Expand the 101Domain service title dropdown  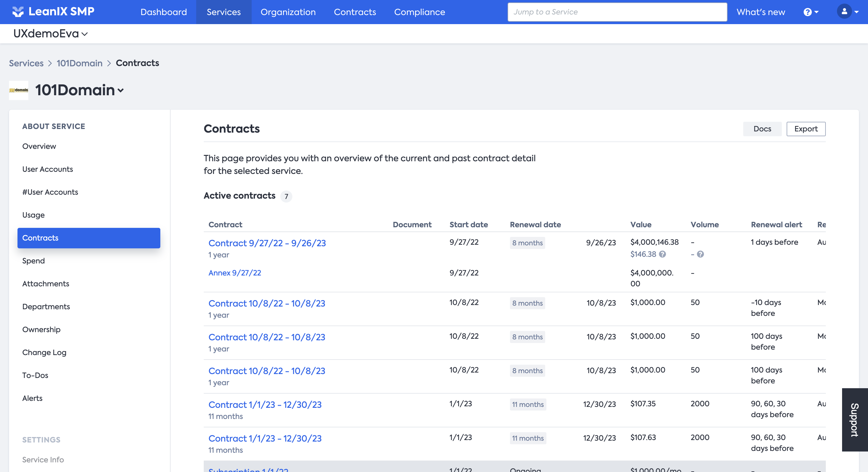point(80,90)
